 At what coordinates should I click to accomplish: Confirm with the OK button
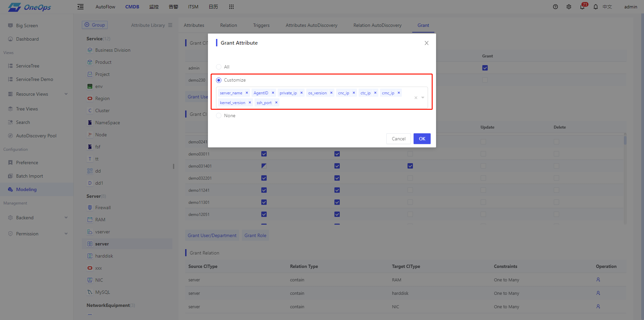(x=422, y=139)
